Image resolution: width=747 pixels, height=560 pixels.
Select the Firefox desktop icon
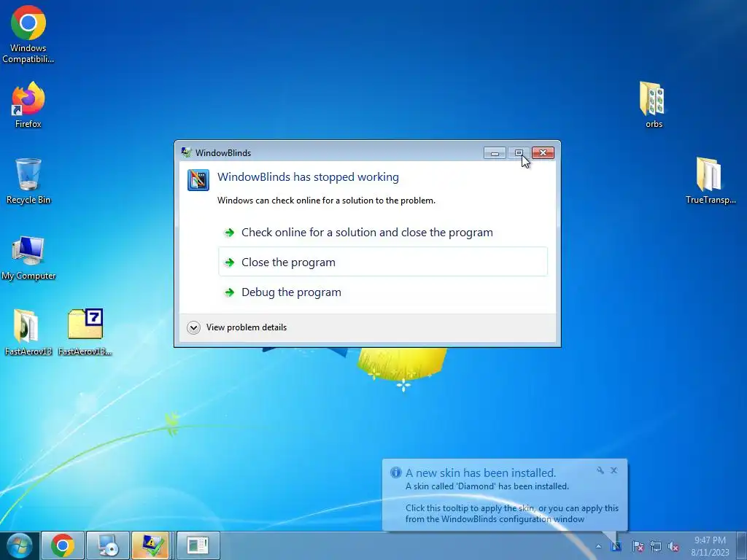point(28,104)
